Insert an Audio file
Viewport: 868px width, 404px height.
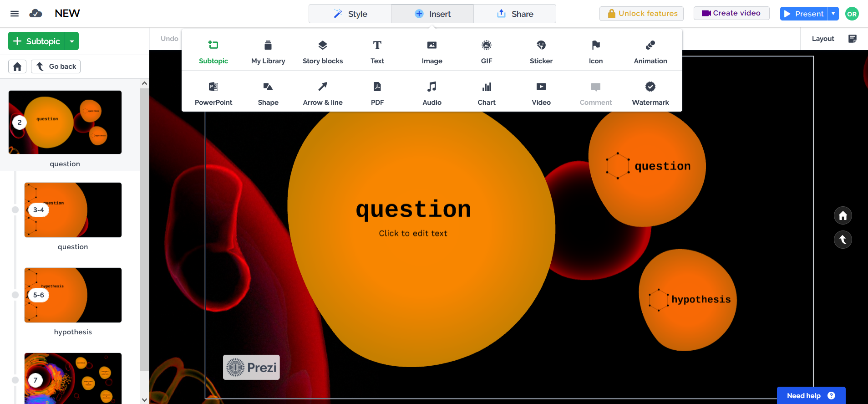click(431, 93)
